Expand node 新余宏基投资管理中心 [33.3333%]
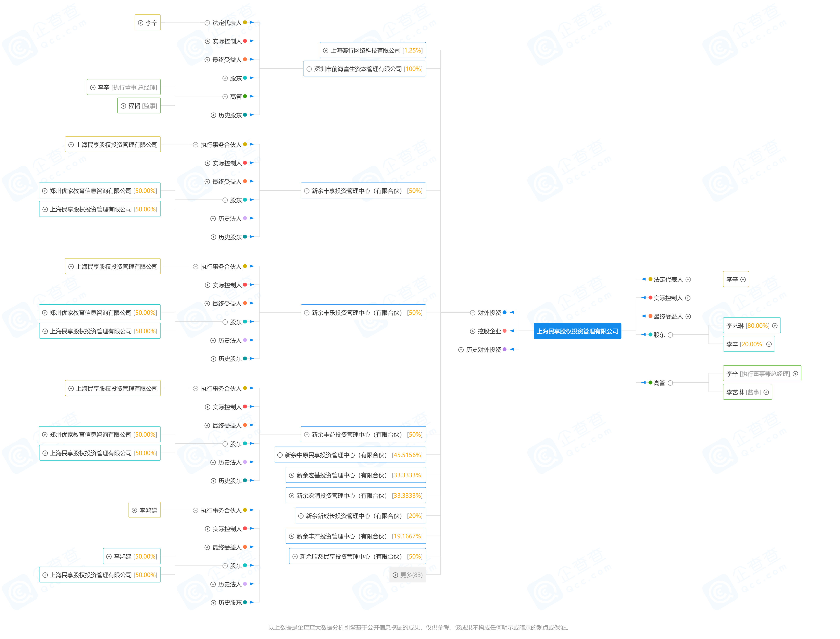Screen dimensions: 840x639 click(292, 475)
